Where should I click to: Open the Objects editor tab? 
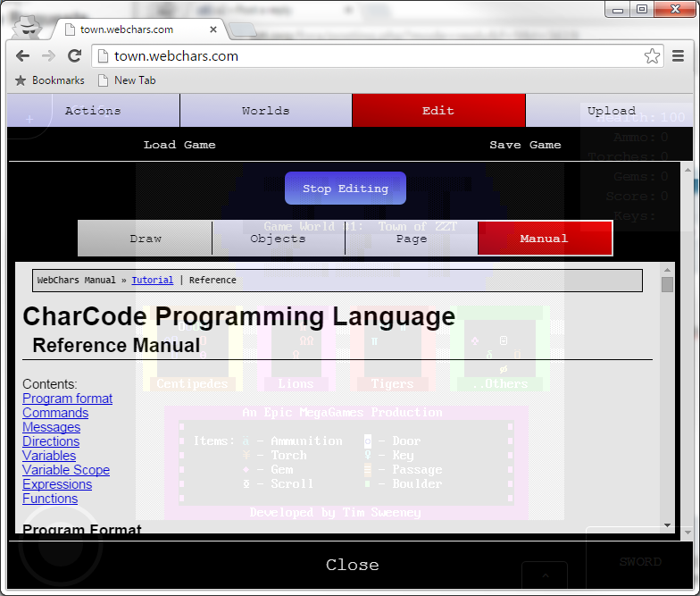(278, 239)
